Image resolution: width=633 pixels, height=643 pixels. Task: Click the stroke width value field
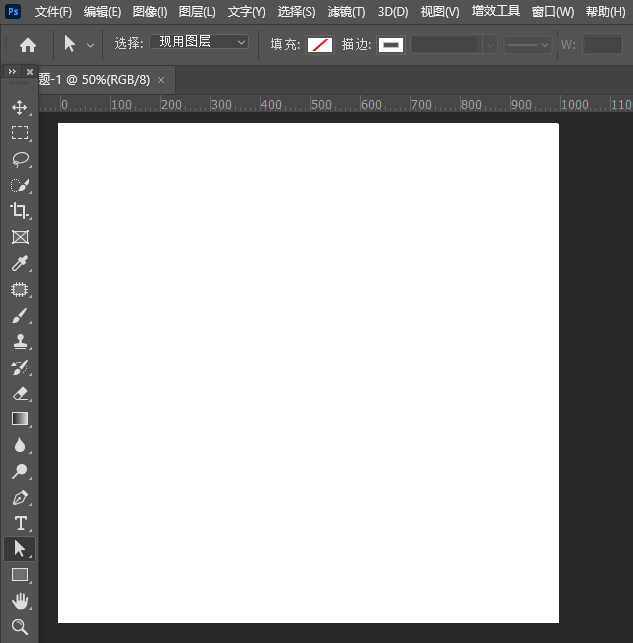pyautogui.click(x=447, y=44)
